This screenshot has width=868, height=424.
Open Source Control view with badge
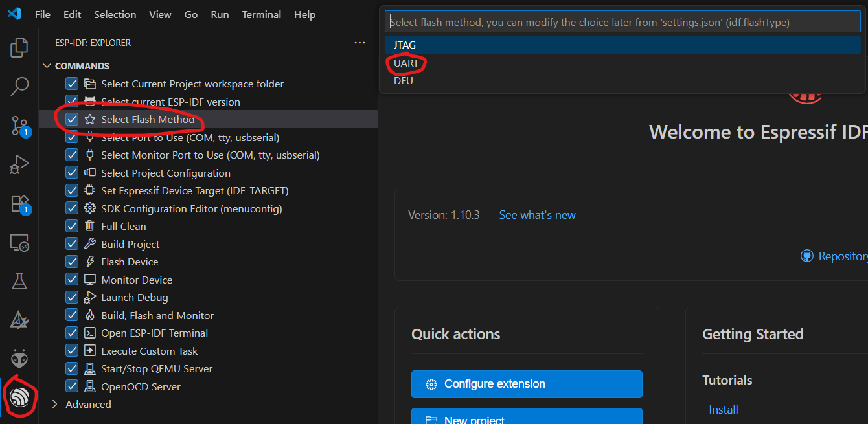pos(19,126)
